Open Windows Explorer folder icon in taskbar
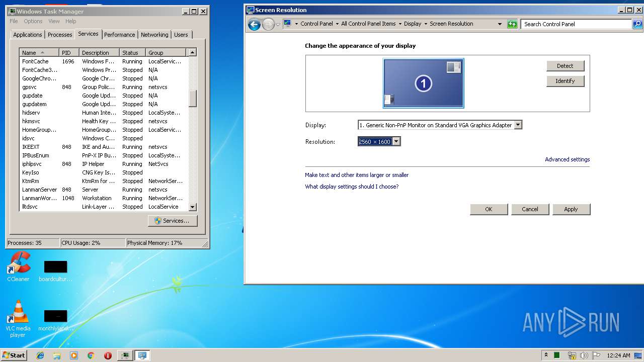Screen dimensions: 644x362 (x=57, y=355)
